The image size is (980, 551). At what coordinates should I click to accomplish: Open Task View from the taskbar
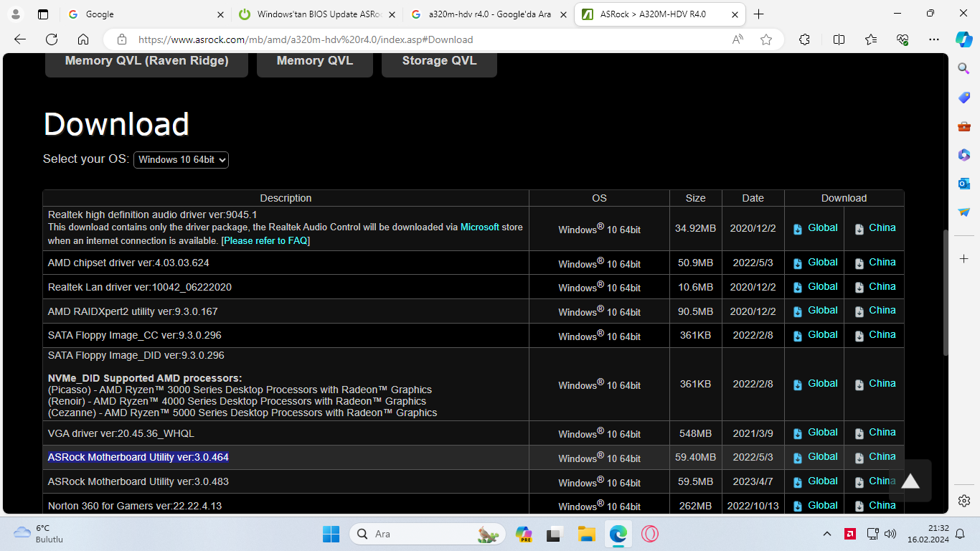click(554, 534)
